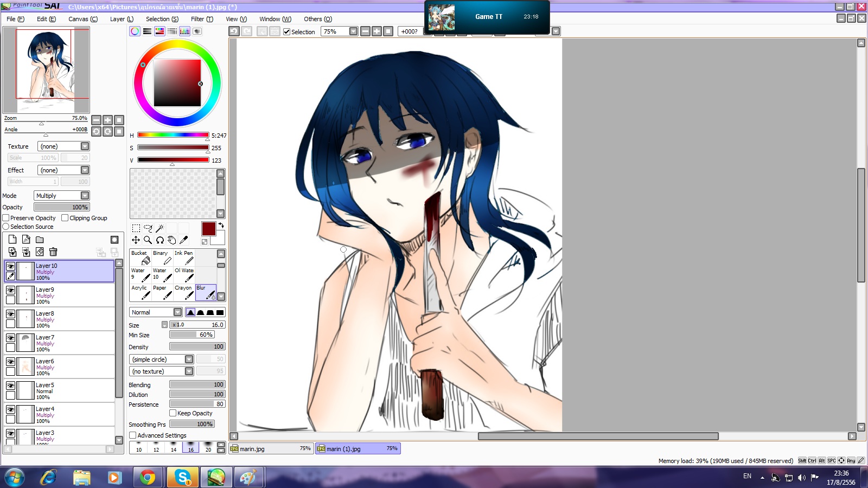
Task: Click the rotate view counterclockwise button
Action: (x=96, y=131)
